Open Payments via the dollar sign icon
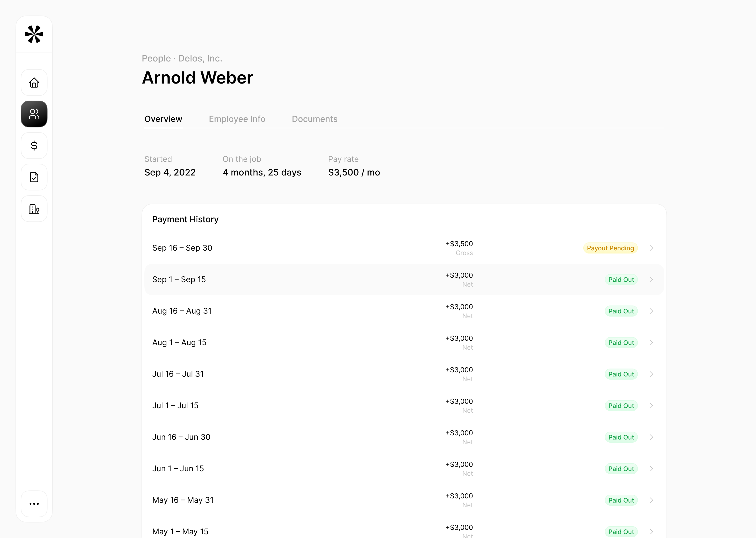756x538 pixels. click(34, 146)
